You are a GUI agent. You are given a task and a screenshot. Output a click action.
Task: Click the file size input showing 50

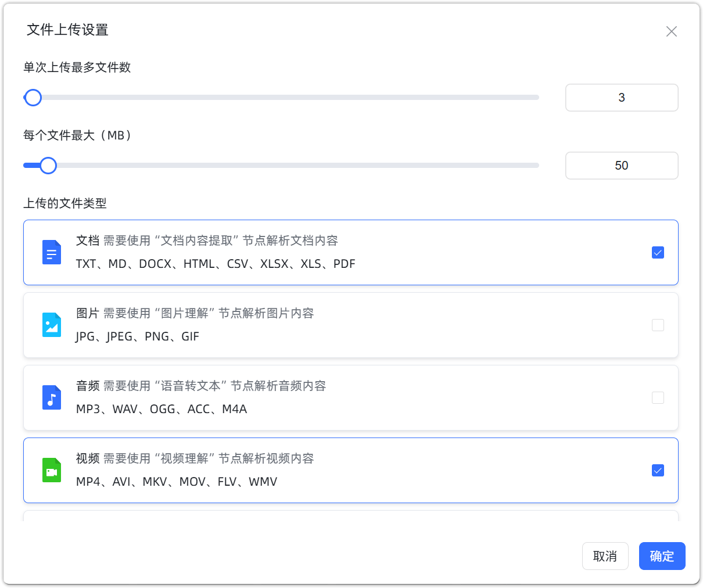[x=621, y=166]
